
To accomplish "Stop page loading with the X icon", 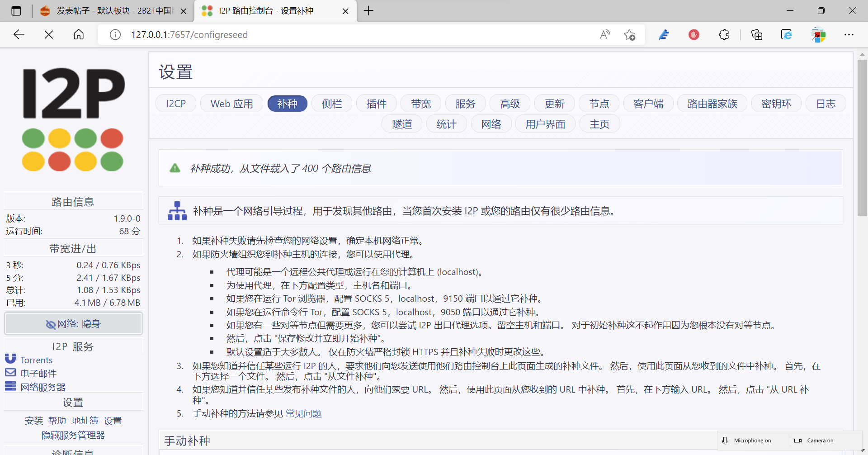I will click(x=49, y=34).
